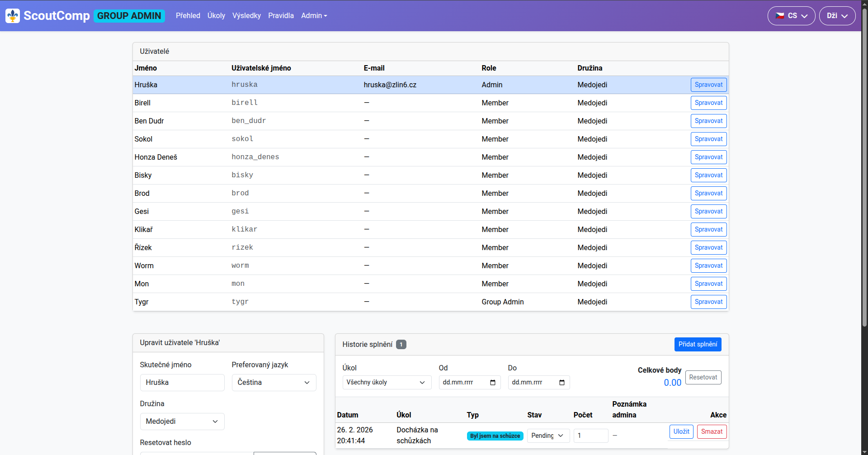This screenshot has width=868, height=455.
Task: Click the Resetovat points button
Action: (x=703, y=378)
